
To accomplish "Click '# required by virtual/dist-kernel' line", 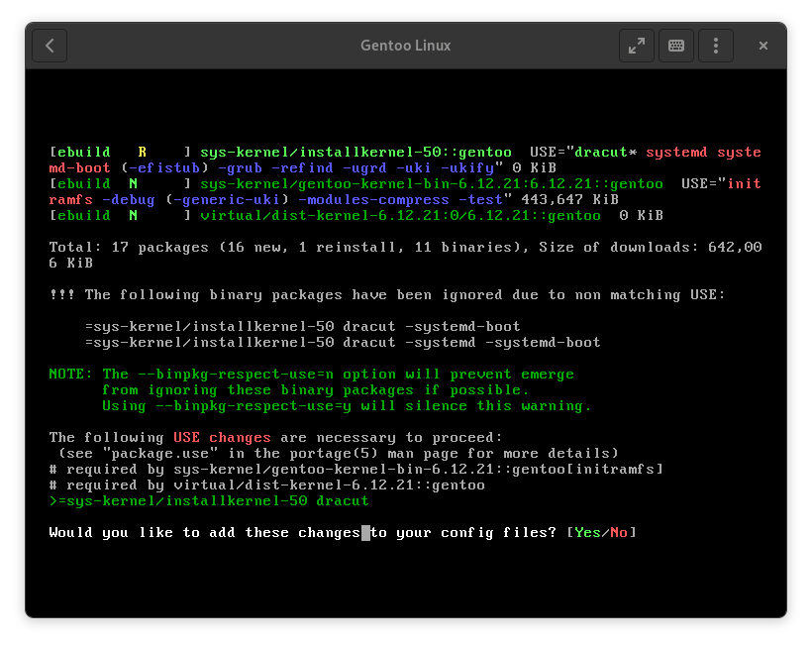I will coord(266,485).
